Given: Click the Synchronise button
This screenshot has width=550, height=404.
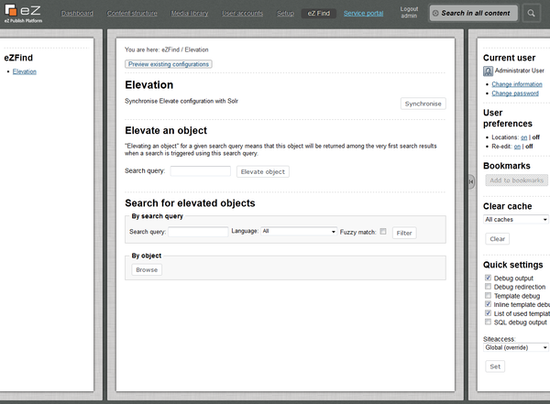Looking at the screenshot, I should pyautogui.click(x=423, y=104).
